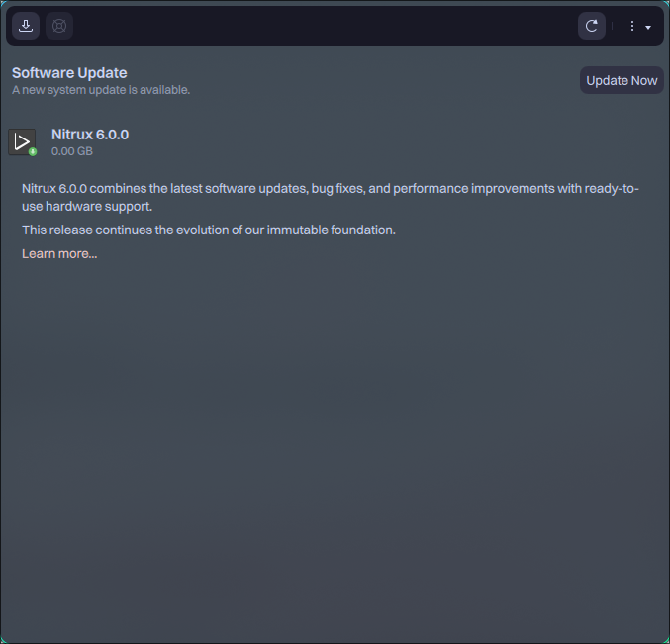The image size is (670, 644).
Task: Refresh to check for updates
Action: point(592,26)
